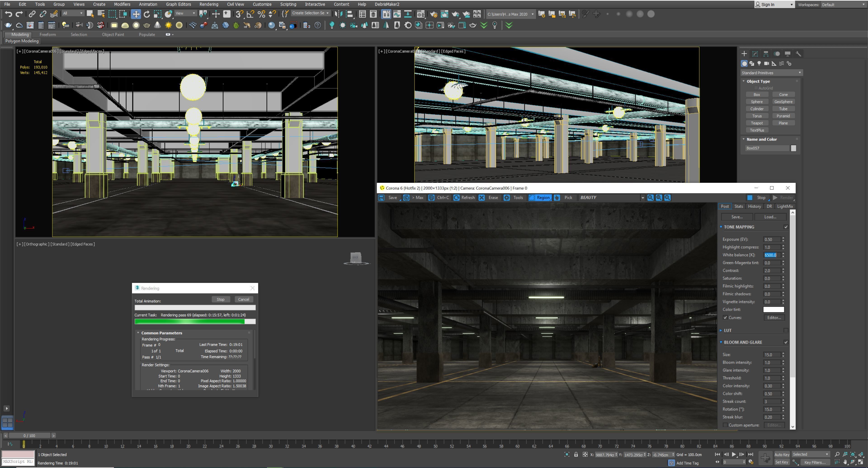Screen dimensions: 868x468
Task: Toggle the 3D Snaps icon
Action: (x=239, y=14)
